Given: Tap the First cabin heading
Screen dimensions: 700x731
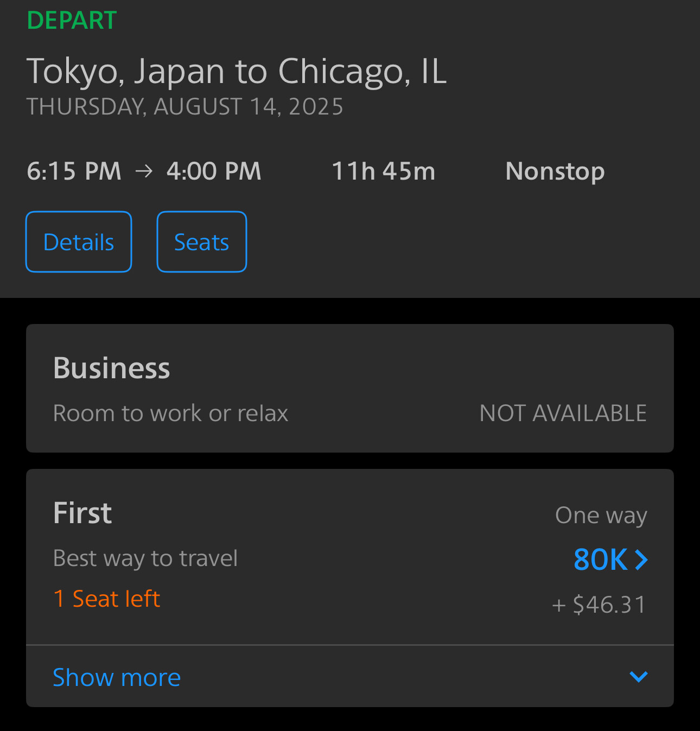Looking at the screenshot, I should click(x=82, y=513).
